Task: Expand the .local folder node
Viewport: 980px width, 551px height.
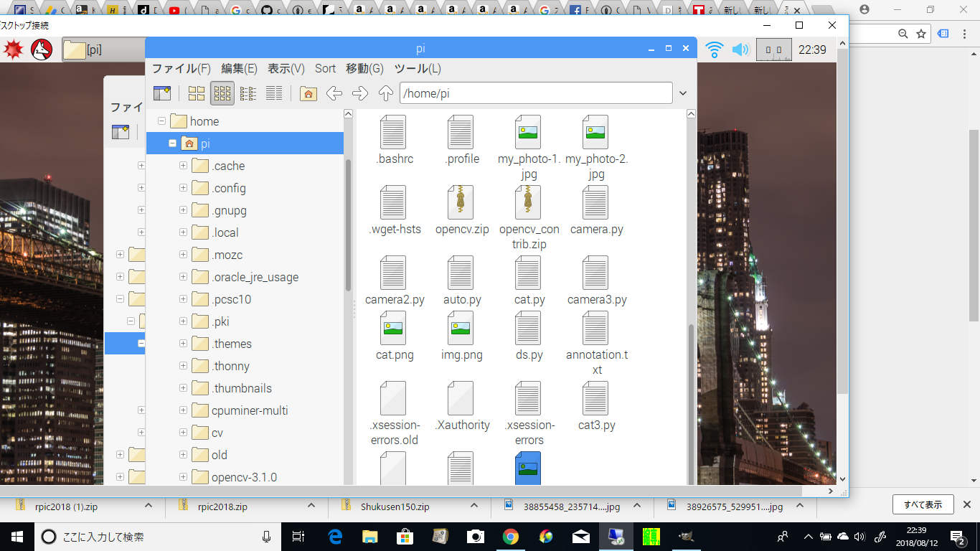Action: pyautogui.click(x=184, y=232)
